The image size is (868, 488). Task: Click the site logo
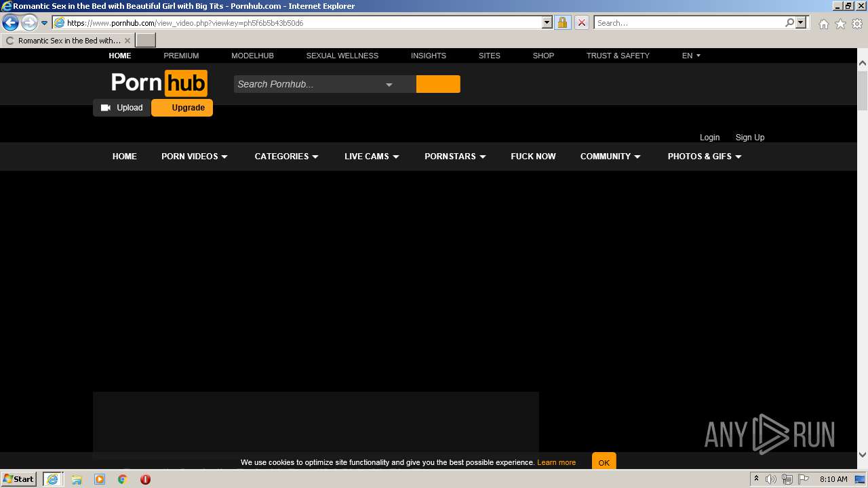[159, 83]
